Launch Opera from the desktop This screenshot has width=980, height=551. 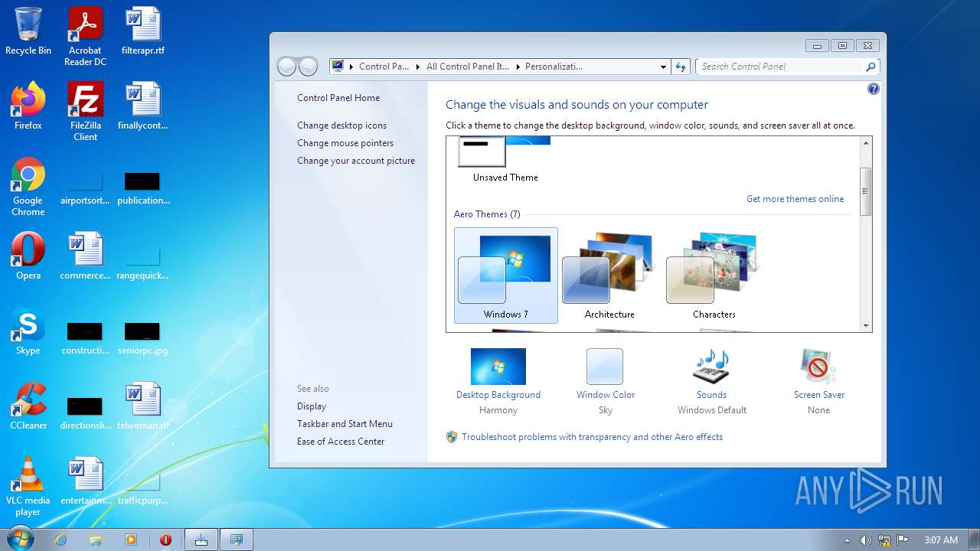point(28,256)
